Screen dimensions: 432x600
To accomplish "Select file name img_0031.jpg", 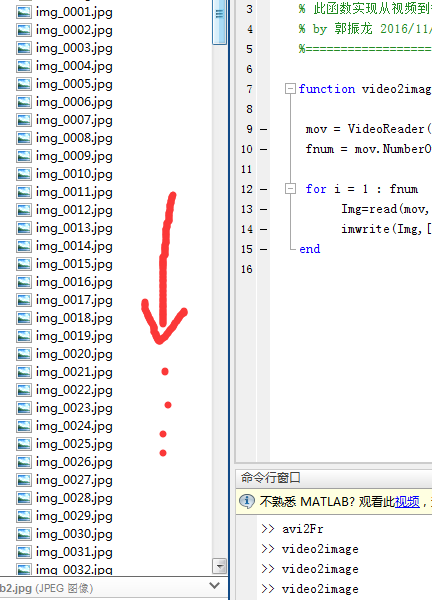I will click(74, 552).
